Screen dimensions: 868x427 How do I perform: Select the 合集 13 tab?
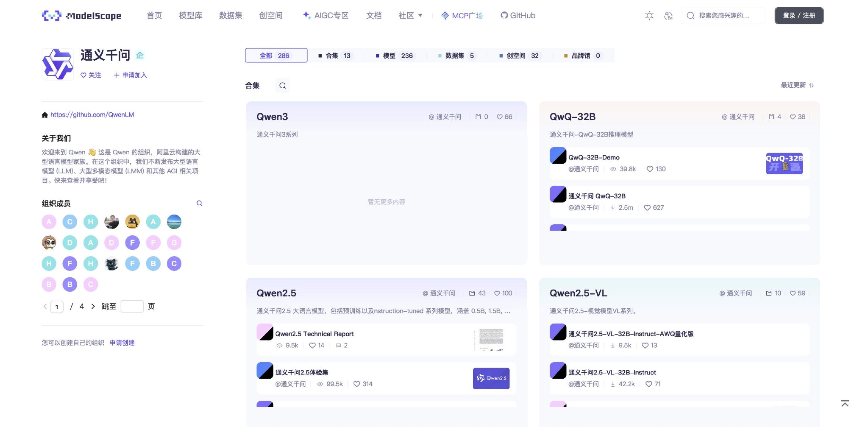335,56
